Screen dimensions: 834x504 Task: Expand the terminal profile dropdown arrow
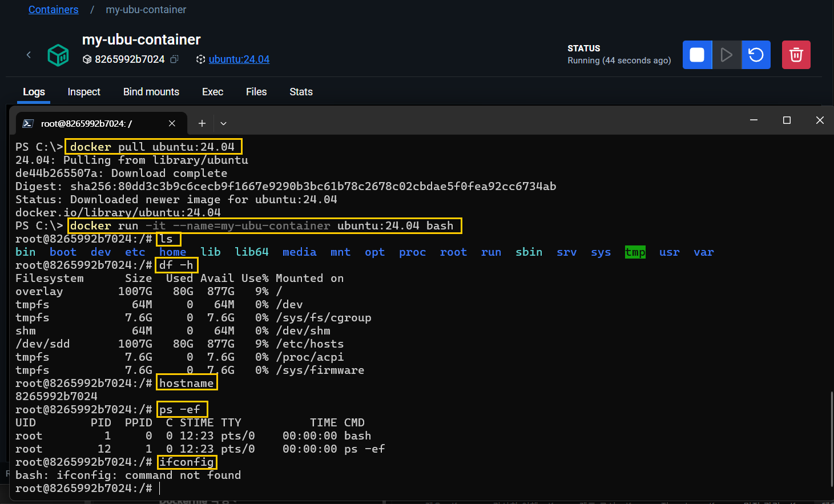click(223, 123)
